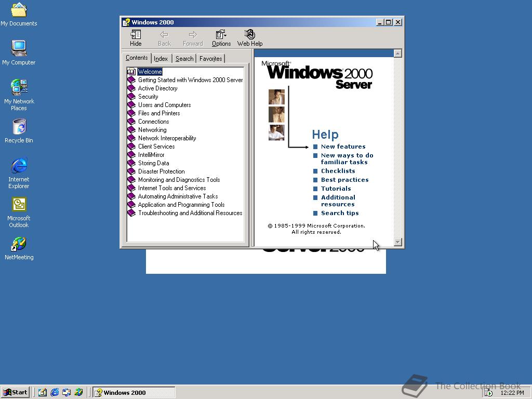This screenshot has width=532, height=399.
Task: Click the help window title bar icon
Action: 127,22
